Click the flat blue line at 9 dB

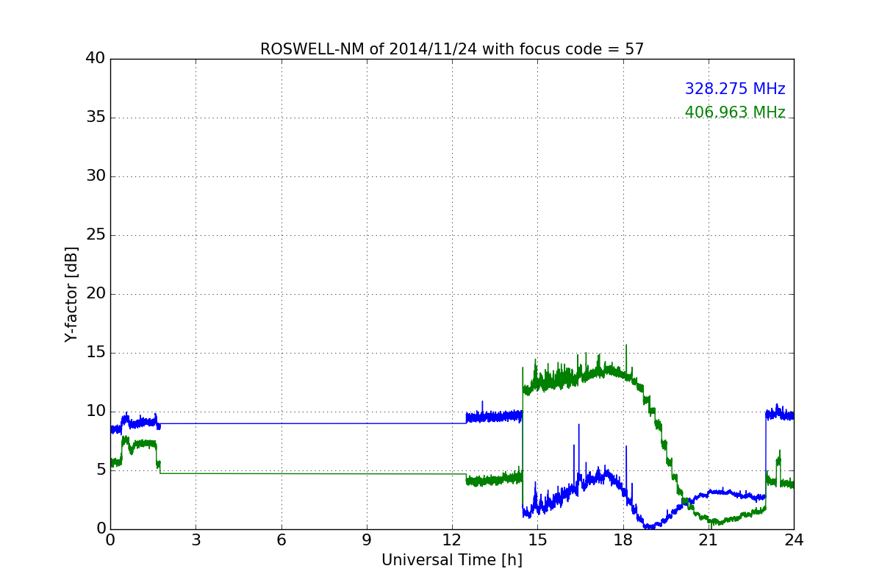click(x=312, y=423)
